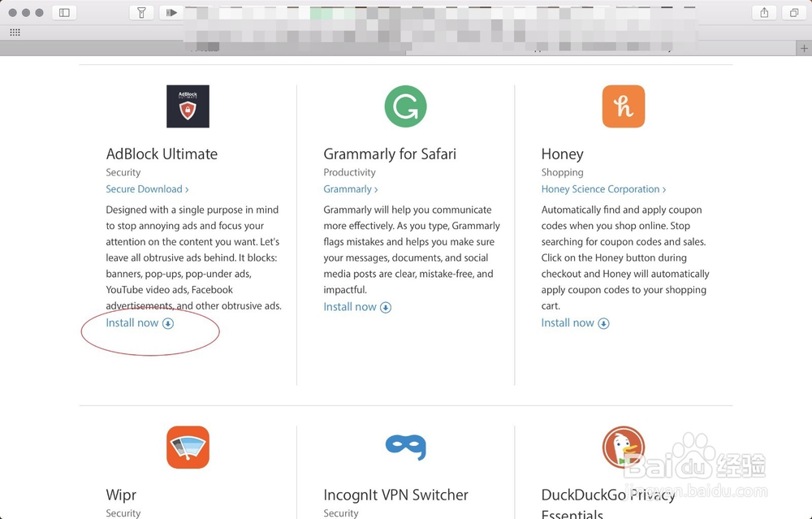Click the Security label under Wipr
Screen dimensions: 812x519
[123, 513]
